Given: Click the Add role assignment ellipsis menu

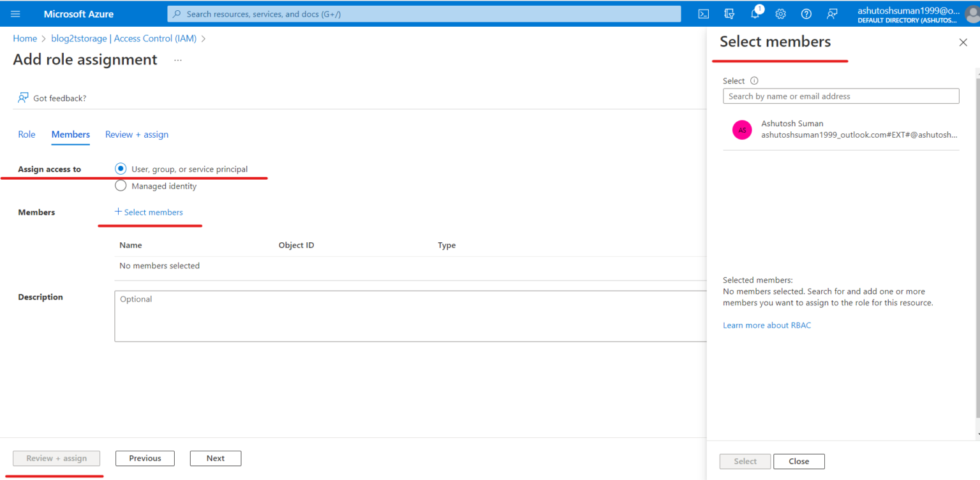Looking at the screenshot, I should click(177, 59).
